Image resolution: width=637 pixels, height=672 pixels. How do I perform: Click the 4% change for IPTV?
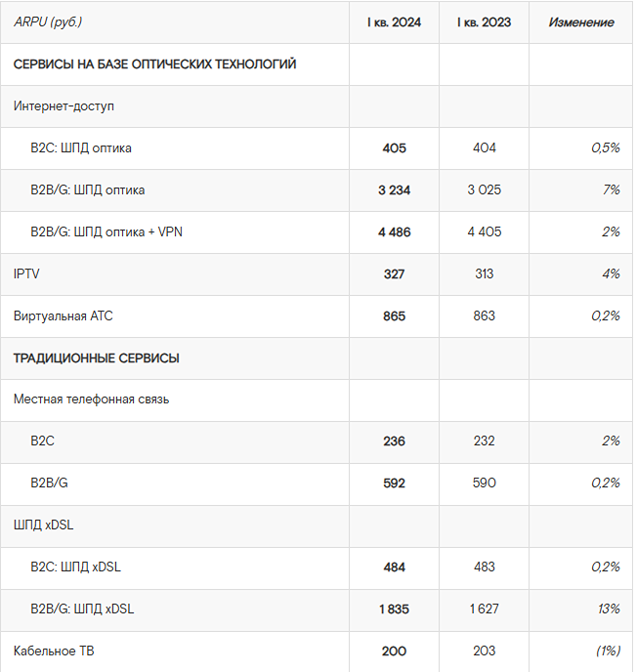point(611,273)
